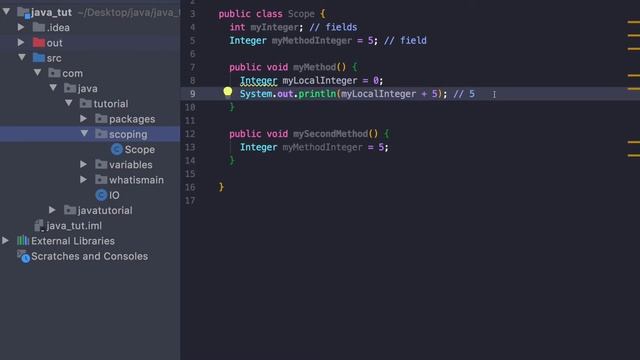Expand the whatismain folder arrow
Viewport: 640px width, 360px height.
click(x=83, y=179)
